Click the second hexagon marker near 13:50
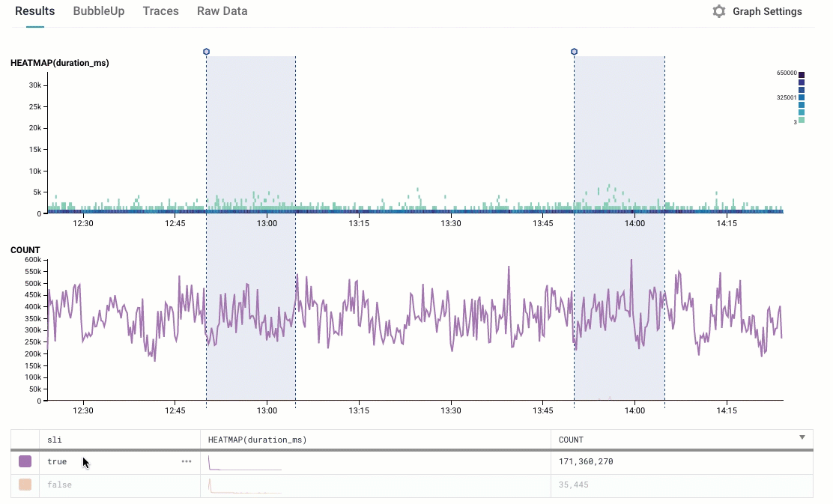This screenshot has height=504, width=833. (x=574, y=52)
